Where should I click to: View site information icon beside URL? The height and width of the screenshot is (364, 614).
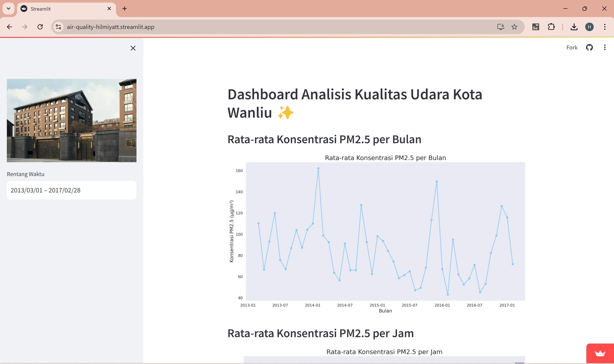point(58,27)
